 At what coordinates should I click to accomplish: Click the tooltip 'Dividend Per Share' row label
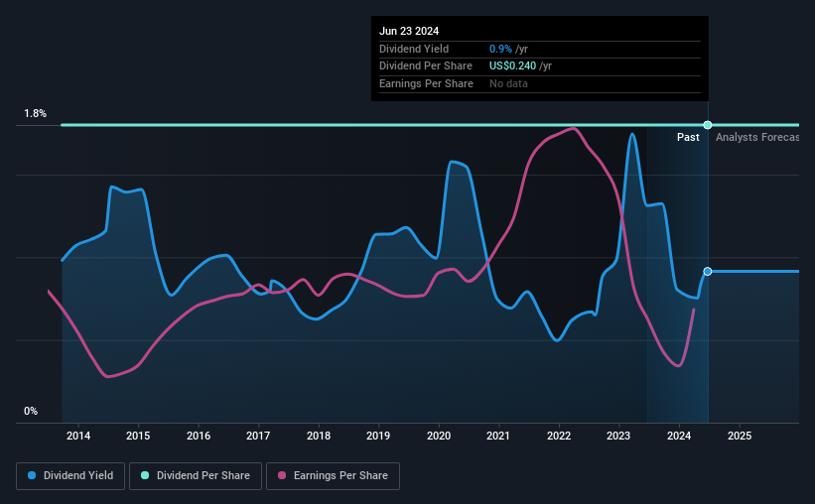[426, 66]
